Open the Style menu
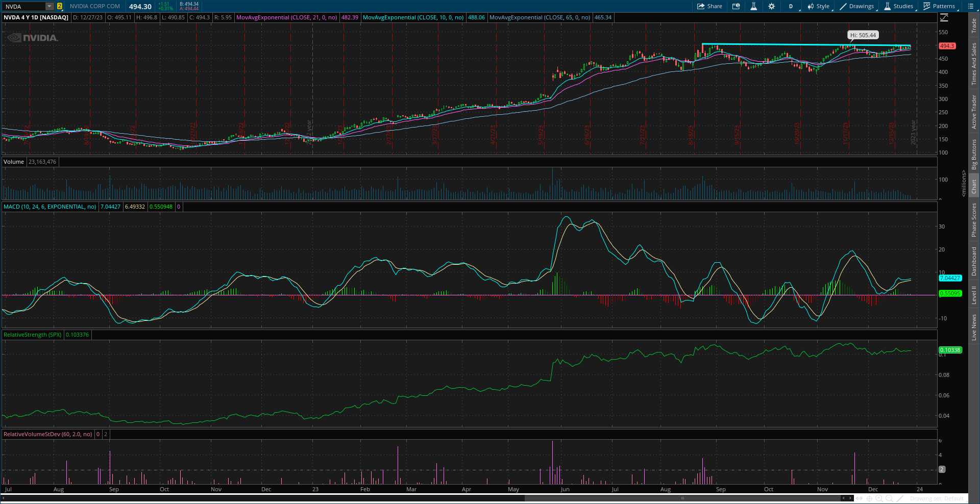This screenshot has height=504, width=980. tap(818, 6)
